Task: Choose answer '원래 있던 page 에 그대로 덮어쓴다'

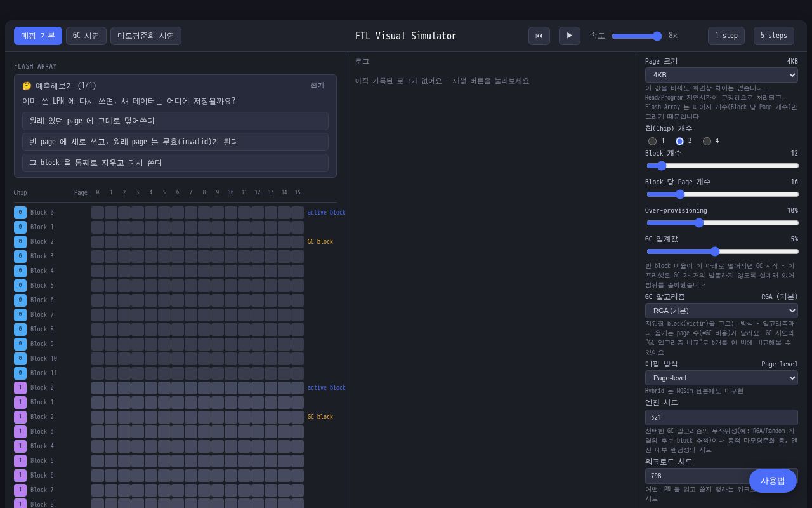Action: pyautogui.click(x=175, y=121)
